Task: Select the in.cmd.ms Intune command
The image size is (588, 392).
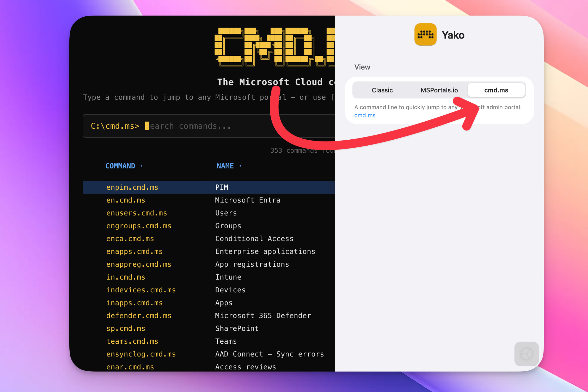Action: [x=126, y=277]
